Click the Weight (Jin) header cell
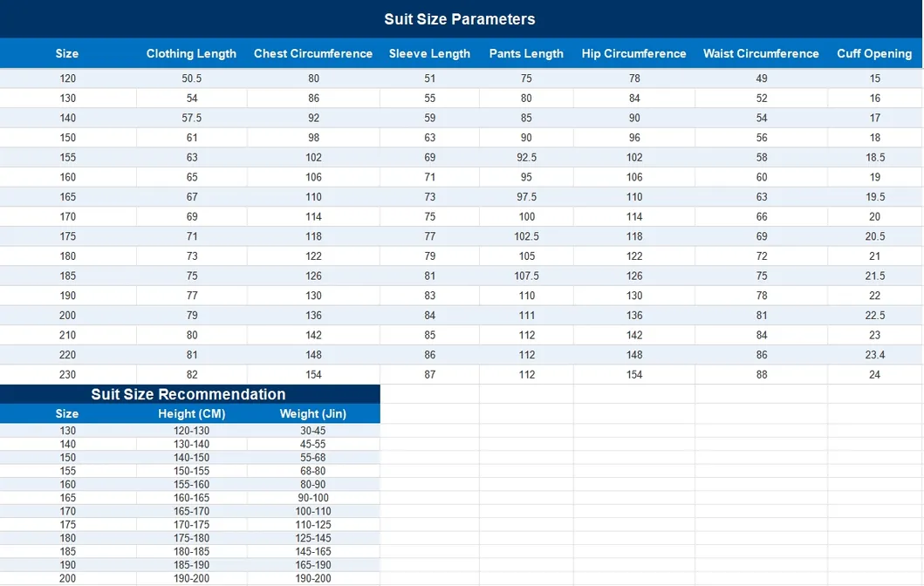This screenshot has width=924, height=586. [x=313, y=413]
